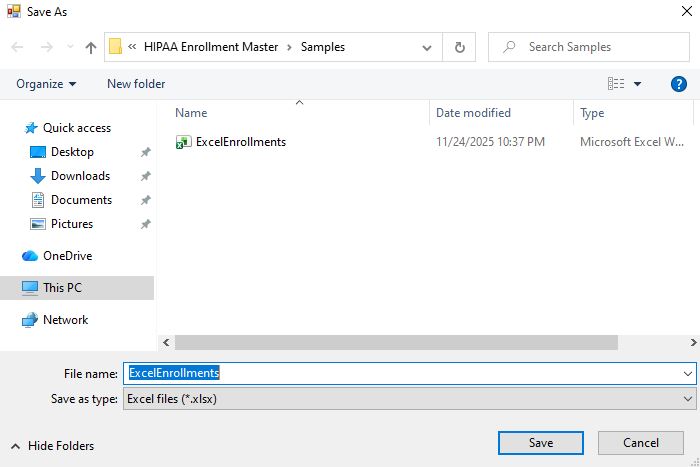Click the Network icon
This screenshot has width=700, height=467.
(30, 320)
